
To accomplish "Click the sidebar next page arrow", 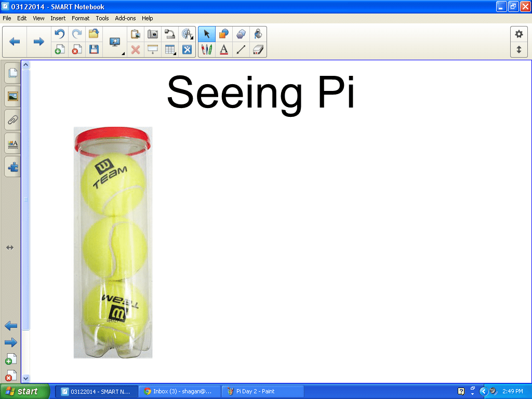I will (x=11, y=342).
